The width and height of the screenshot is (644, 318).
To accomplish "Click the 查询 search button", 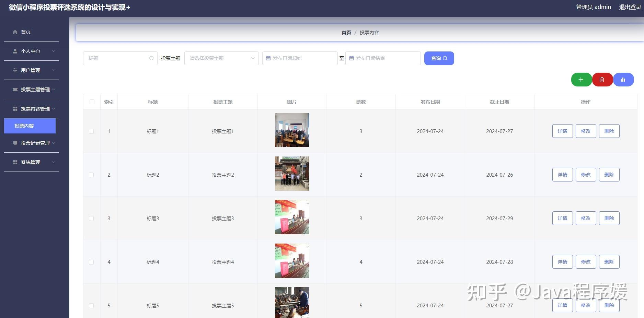I will [439, 58].
